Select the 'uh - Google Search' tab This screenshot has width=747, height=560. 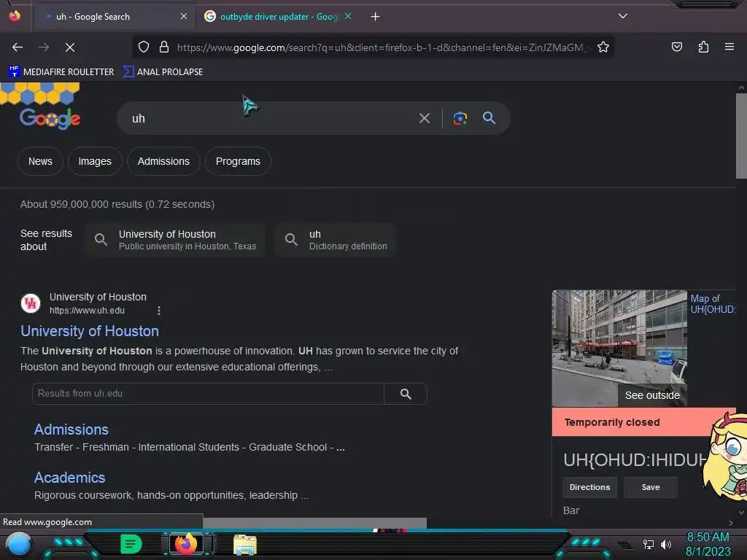115,17
